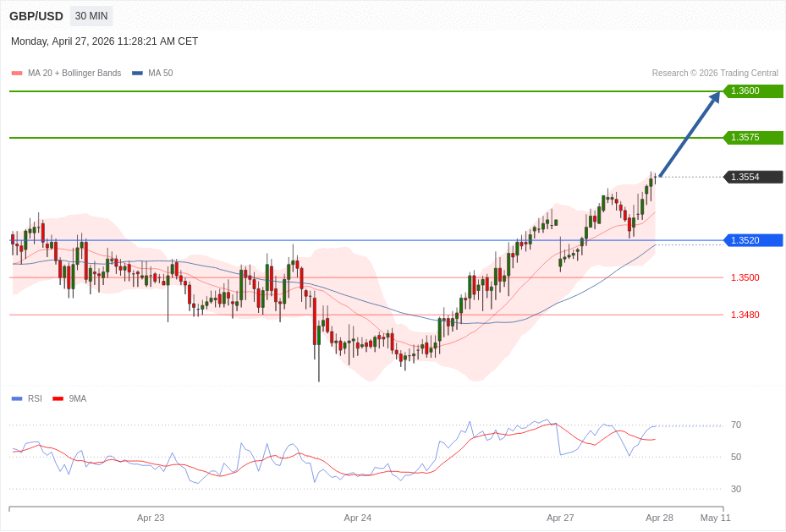The image size is (786, 532).
Task: Select the 1.3575 green price tag
Action: [752, 138]
